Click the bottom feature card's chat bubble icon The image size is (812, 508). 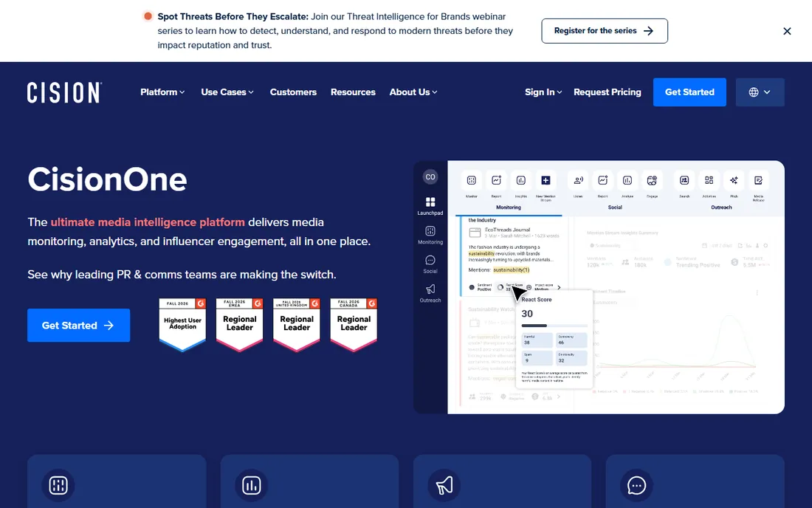pos(636,485)
